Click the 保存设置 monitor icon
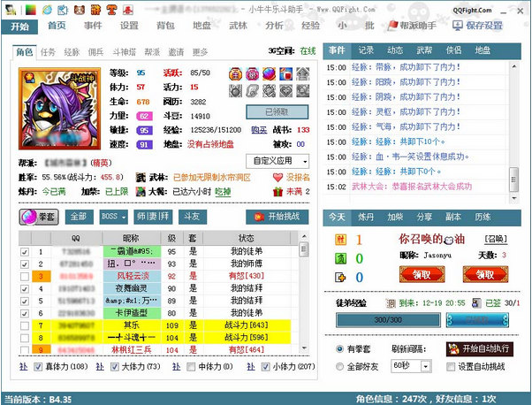 (458, 26)
